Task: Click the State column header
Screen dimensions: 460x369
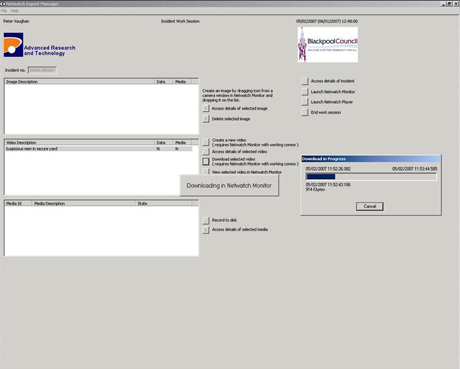Action: [164, 203]
